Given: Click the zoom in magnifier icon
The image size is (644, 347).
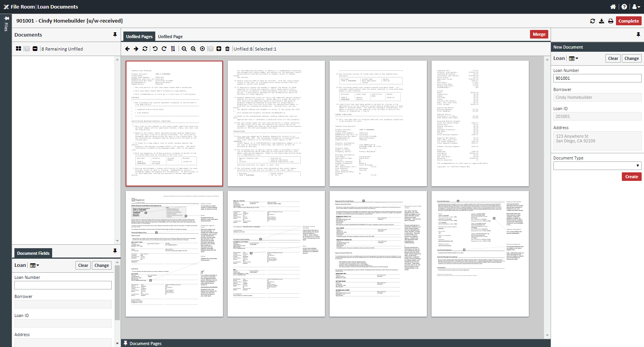Looking at the screenshot, I should (x=193, y=49).
